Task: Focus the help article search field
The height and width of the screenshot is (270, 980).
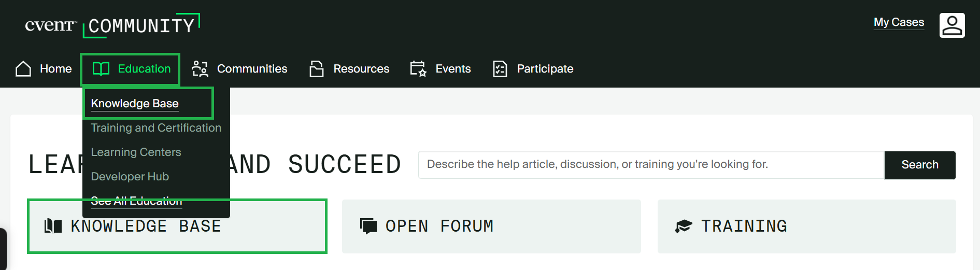Action: coord(651,165)
